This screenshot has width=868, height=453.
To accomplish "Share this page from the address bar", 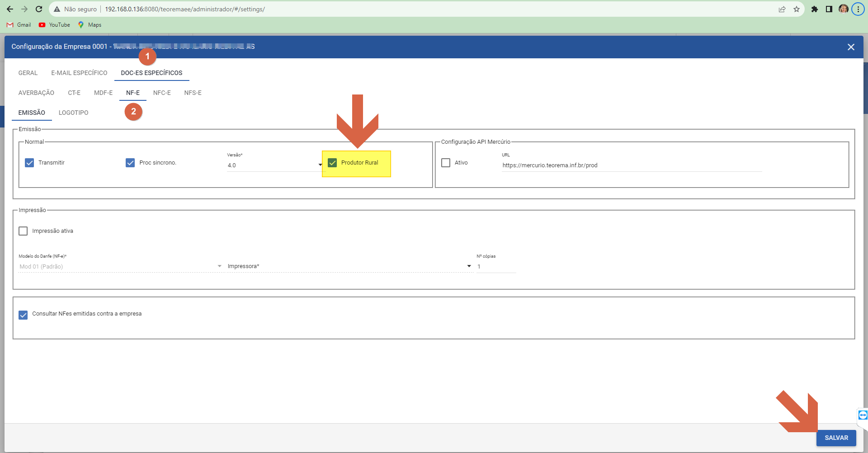I will pos(782,9).
